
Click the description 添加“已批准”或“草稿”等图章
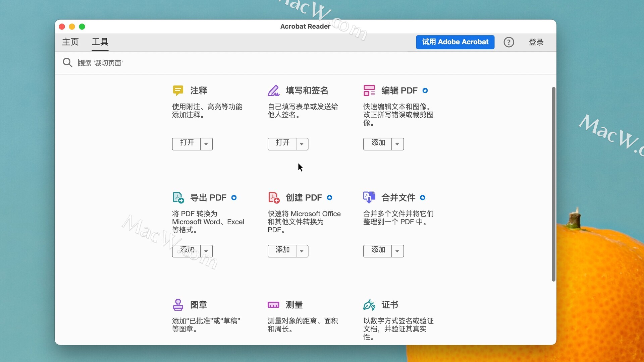click(206, 325)
